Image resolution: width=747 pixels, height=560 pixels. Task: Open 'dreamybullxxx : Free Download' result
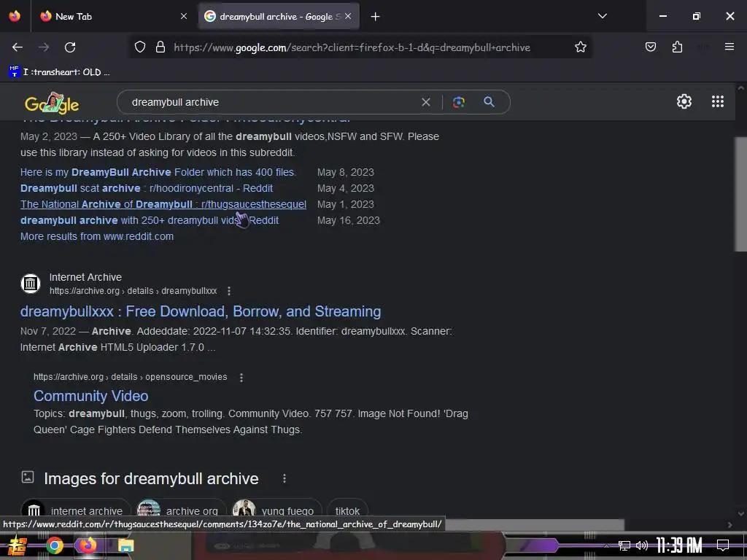(201, 311)
